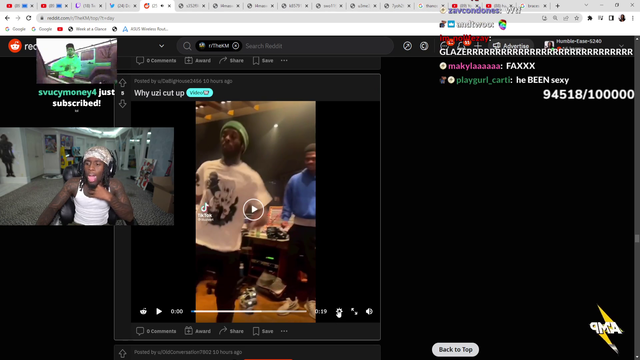Click the Reddit snoo icon in player
The height and width of the screenshot is (360, 640).
tap(143, 311)
